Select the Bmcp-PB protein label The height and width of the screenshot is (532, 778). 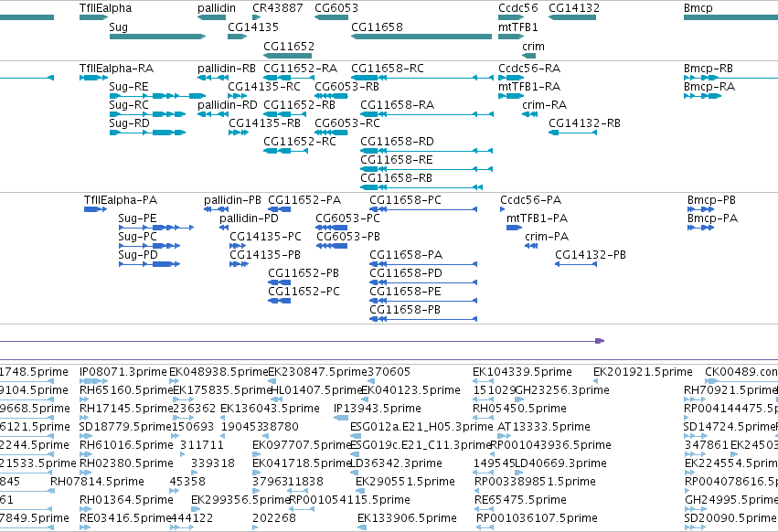click(x=711, y=200)
